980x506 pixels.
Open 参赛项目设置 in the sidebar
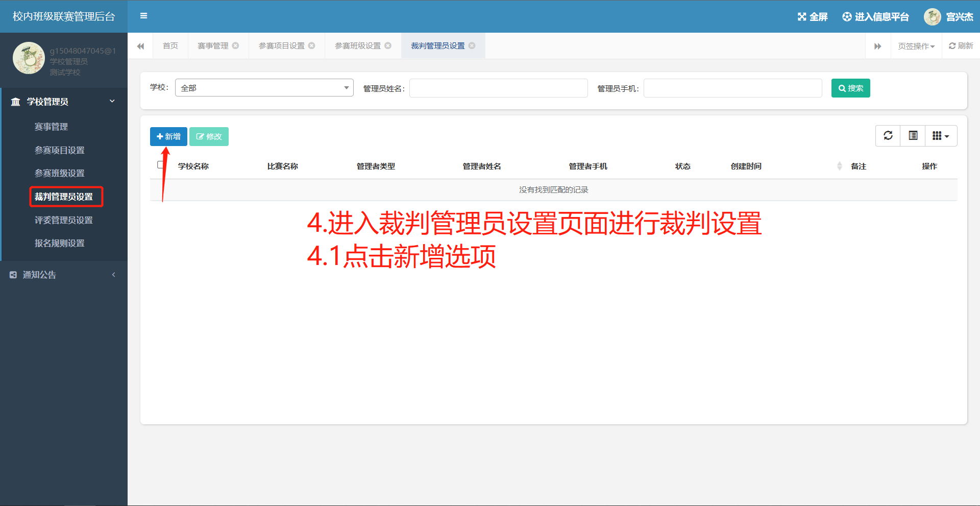click(60, 150)
